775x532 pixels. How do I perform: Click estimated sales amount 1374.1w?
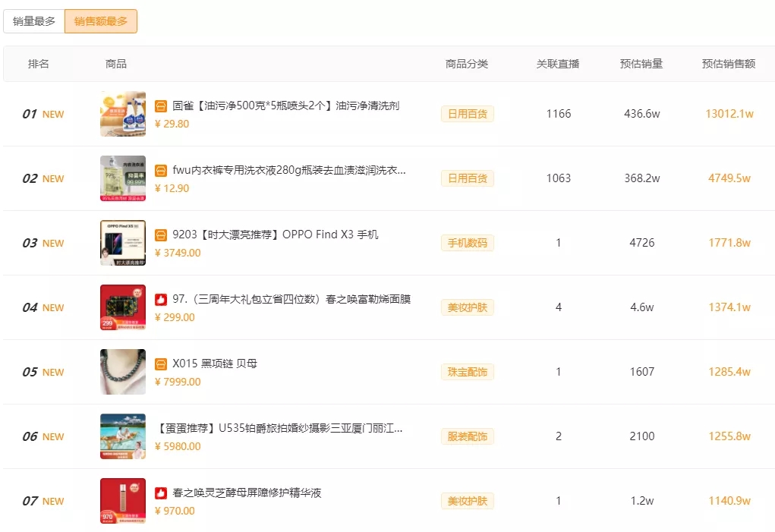click(x=729, y=307)
